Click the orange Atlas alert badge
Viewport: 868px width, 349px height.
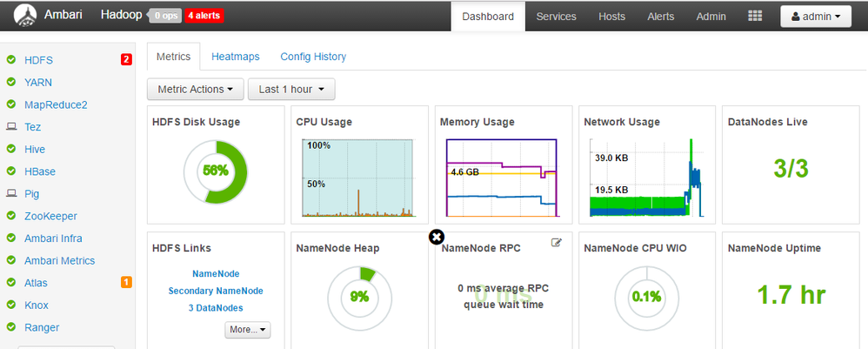click(126, 282)
